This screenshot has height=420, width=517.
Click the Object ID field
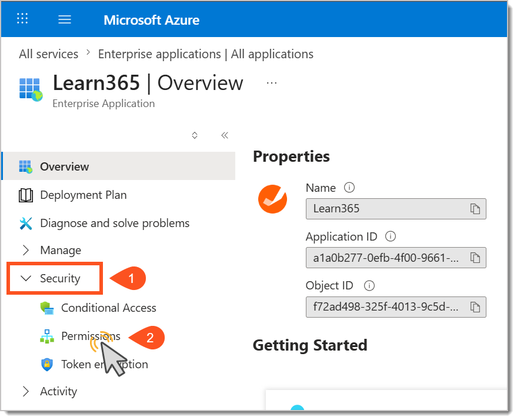click(x=396, y=307)
